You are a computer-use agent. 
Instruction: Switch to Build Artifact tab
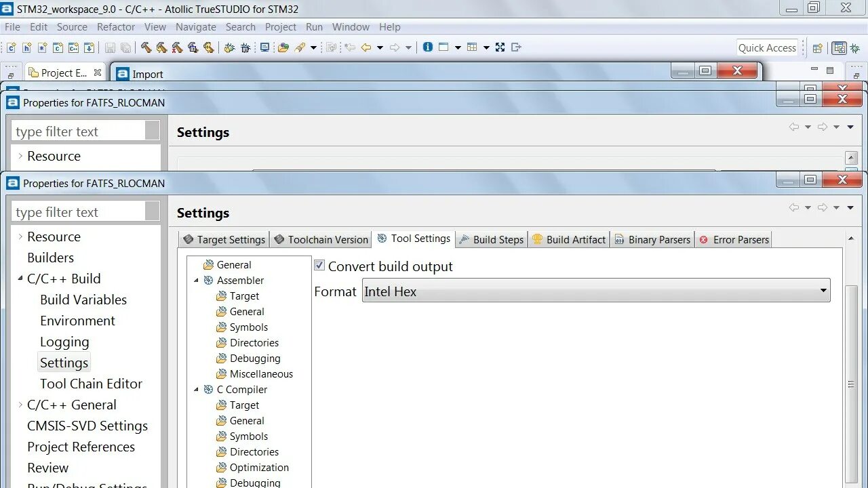point(568,239)
